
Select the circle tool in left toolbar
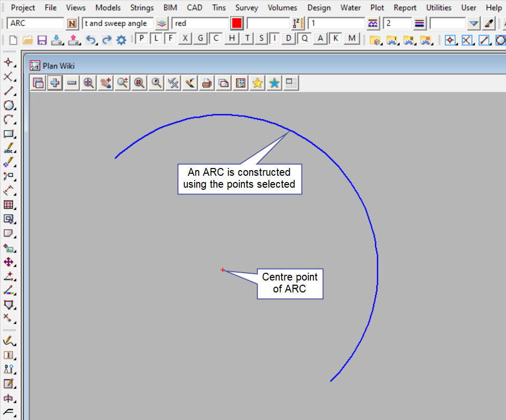(8, 105)
